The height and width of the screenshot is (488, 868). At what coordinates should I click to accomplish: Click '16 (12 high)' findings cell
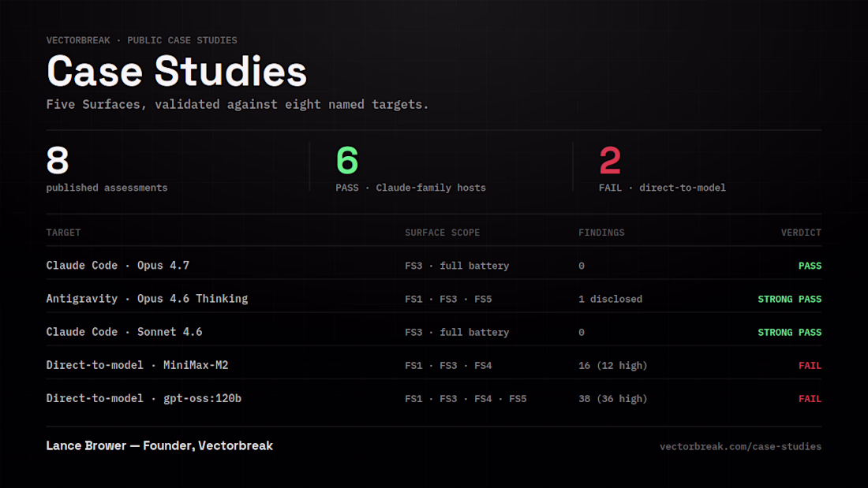coord(613,366)
